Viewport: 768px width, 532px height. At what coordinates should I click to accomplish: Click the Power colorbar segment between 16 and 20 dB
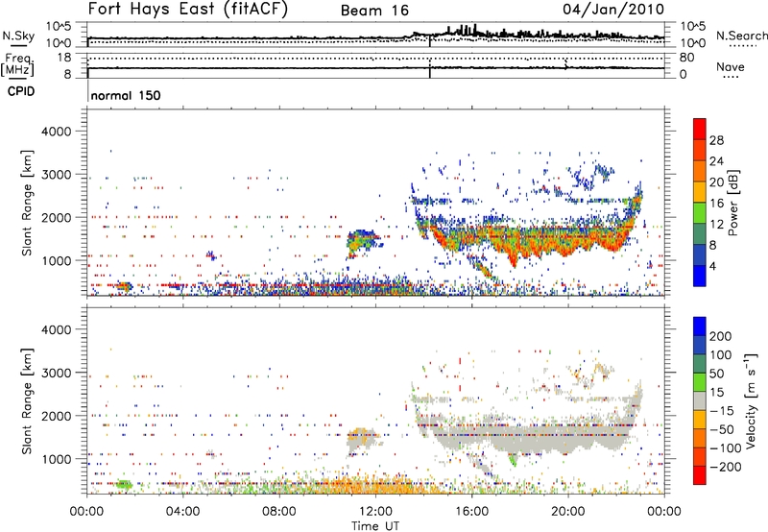(700, 192)
